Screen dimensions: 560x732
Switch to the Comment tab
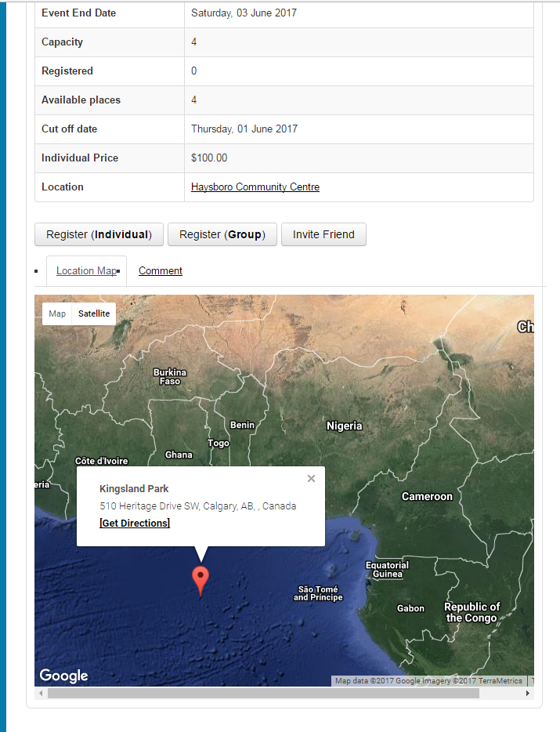pyautogui.click(x=161, y=270)
